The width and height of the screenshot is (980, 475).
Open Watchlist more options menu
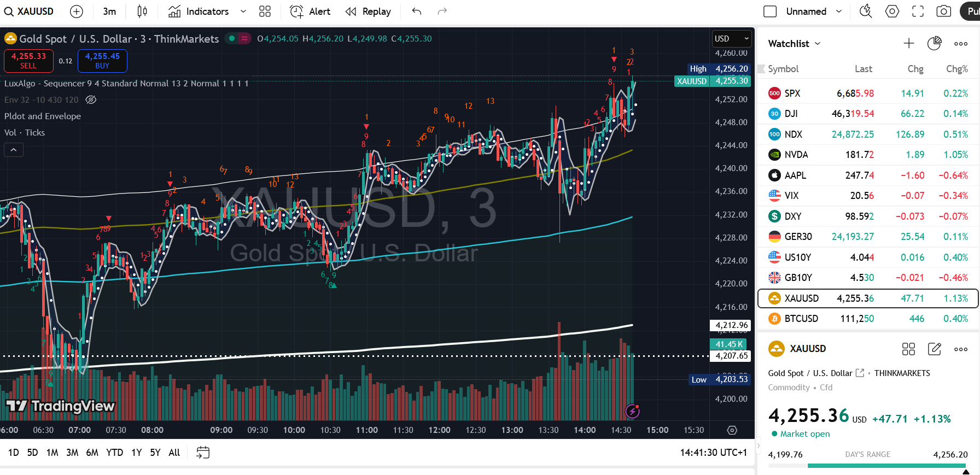(961, 44)
